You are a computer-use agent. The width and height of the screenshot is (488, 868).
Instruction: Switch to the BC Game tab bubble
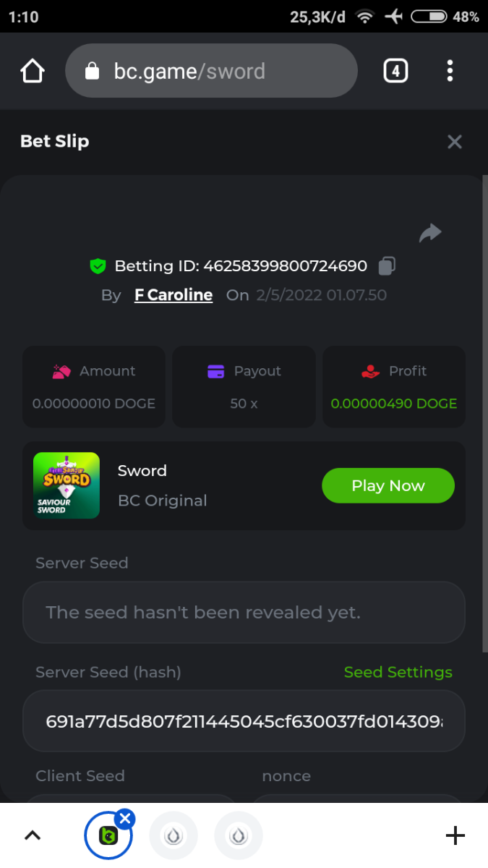click(x=107, y=838)
